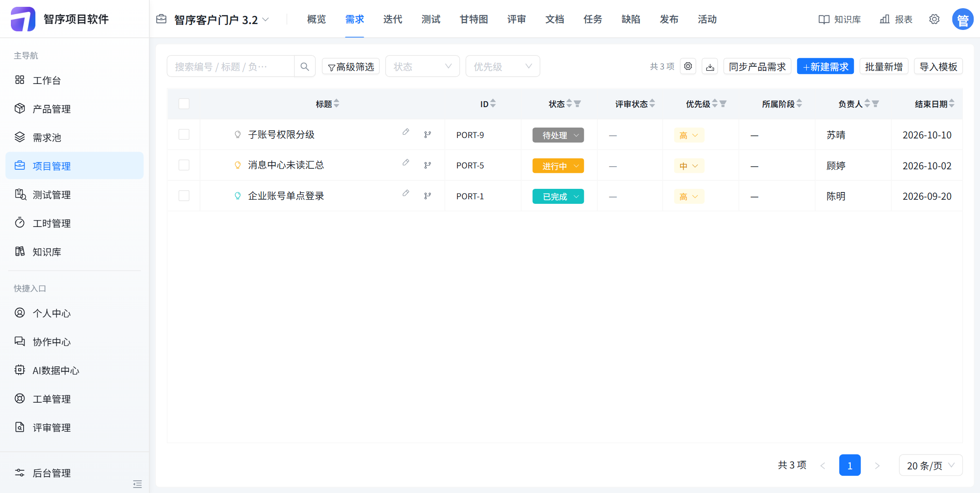980x493 pixels.
Task: Open 工时管理 in the sidebar
Action: pyautogui.click(x=74, y=223)
